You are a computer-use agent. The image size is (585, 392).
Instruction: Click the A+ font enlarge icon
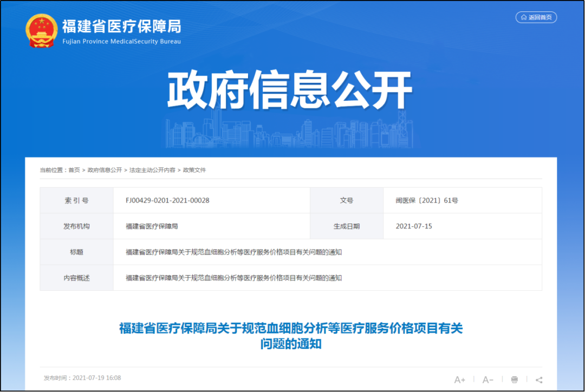point(460,380)
